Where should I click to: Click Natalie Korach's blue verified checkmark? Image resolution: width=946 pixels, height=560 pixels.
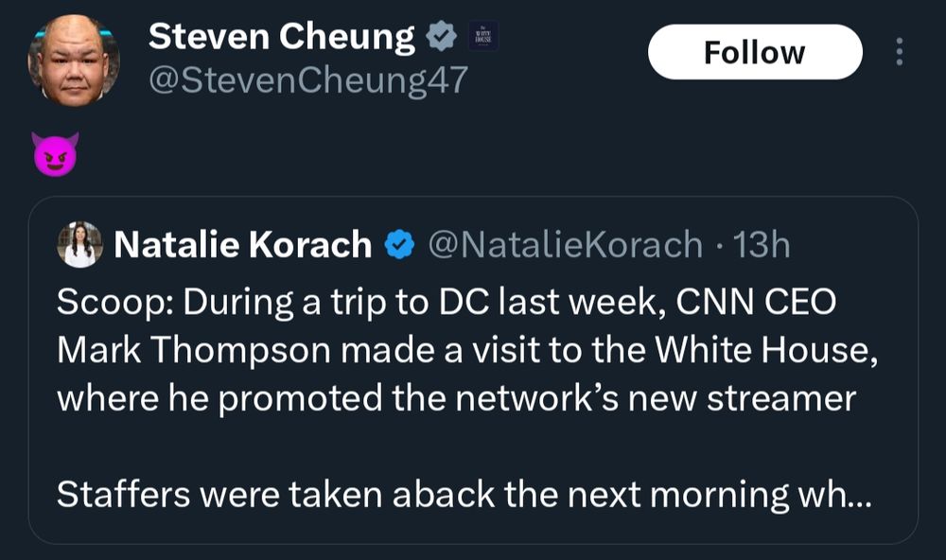click(399, 245)
